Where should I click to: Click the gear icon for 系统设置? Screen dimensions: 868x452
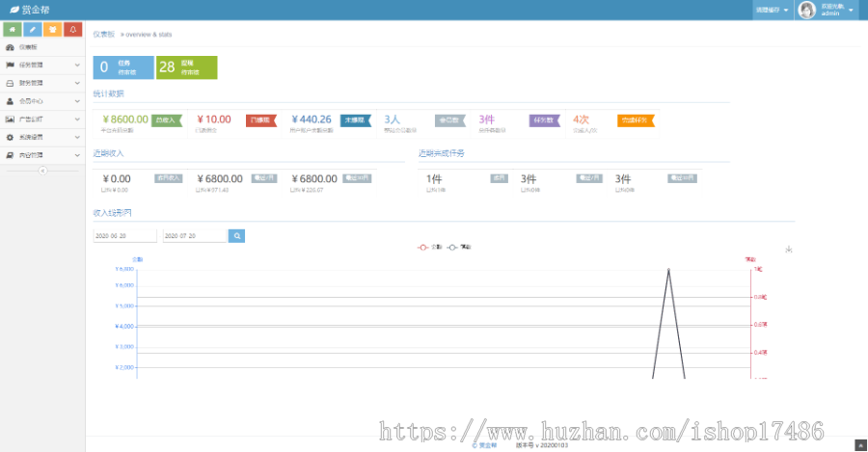(x=10, y=137)
